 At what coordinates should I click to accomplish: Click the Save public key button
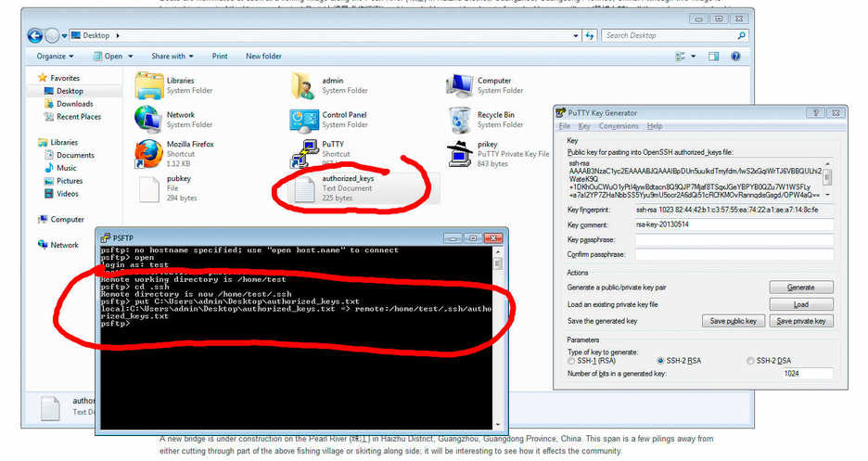click(734, 321)
